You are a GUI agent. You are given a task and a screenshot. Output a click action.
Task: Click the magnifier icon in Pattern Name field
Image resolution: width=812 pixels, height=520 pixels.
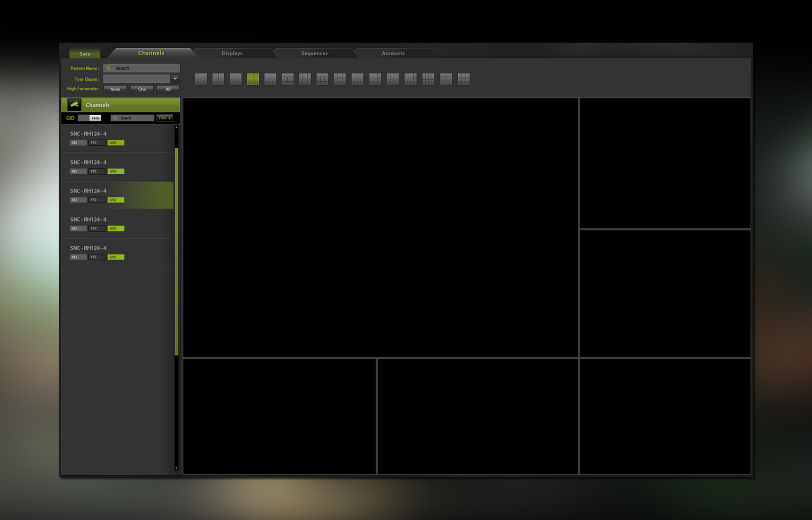[x=109, y=68]
